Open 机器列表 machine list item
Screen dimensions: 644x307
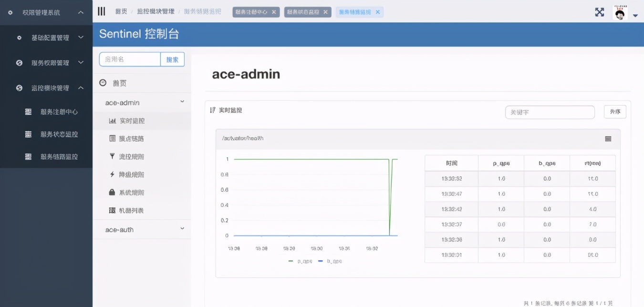pos(127,211)
